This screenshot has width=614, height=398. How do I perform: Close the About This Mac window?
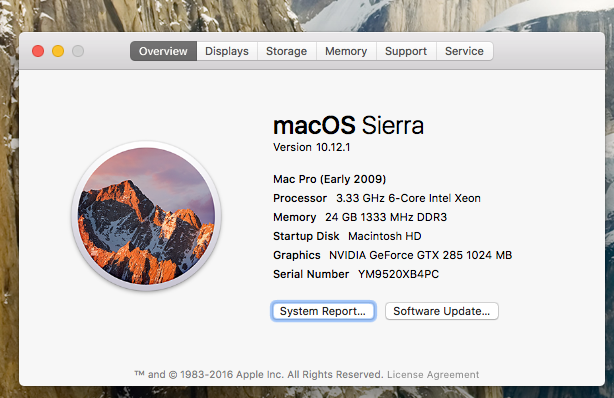pyautogui.click(x=38, y=51)
